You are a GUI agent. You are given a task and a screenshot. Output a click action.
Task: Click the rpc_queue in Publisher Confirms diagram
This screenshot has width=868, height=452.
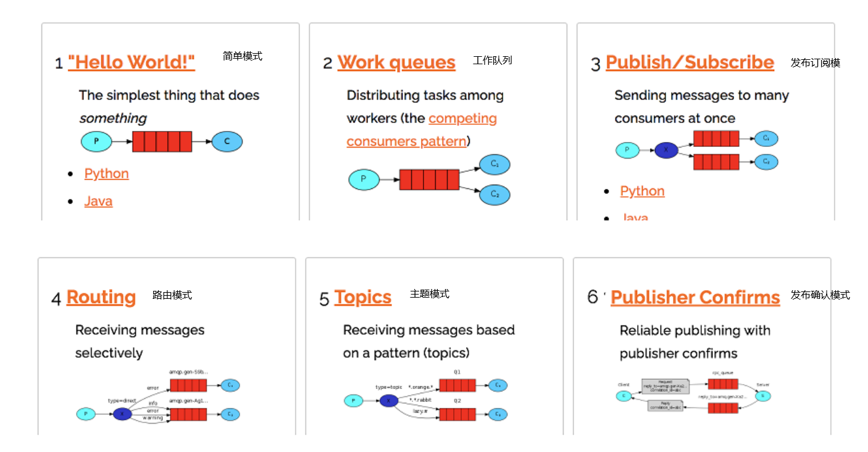(x=723, y=384)
